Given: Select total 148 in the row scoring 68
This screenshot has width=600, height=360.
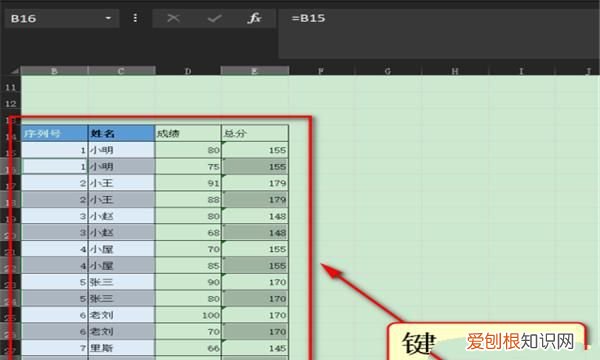Looking at the screenshot, I should pos(255,232).
